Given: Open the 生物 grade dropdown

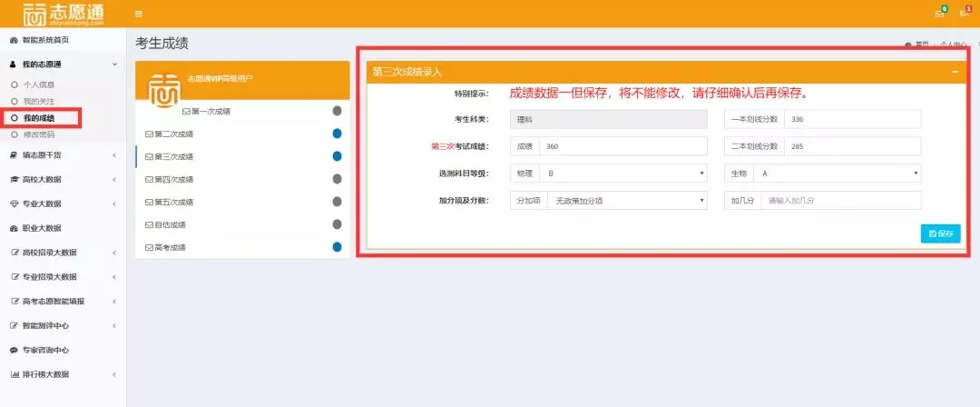Looking at the screenshot, I should pyautogui.click(x=838, y=173).
